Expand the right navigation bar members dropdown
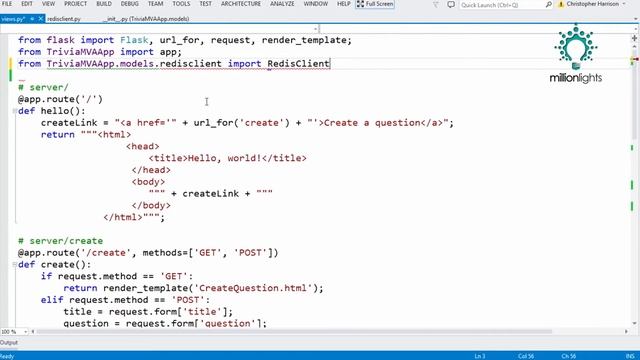640x360 pixels. point(635,29)
